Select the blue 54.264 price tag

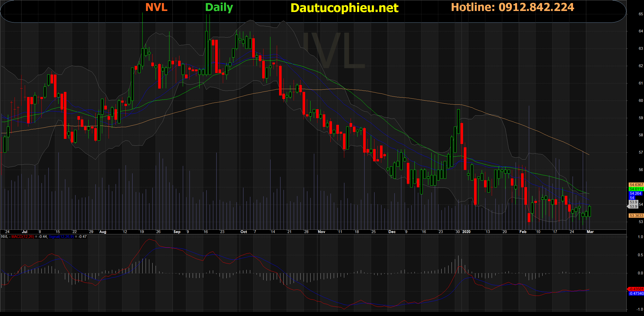point(635,193)
